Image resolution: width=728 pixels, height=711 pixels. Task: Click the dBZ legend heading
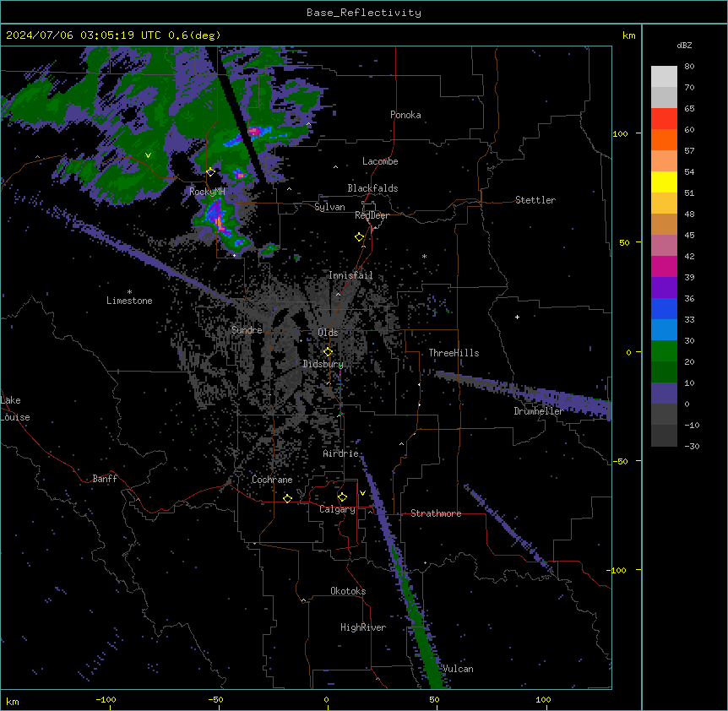684,45
